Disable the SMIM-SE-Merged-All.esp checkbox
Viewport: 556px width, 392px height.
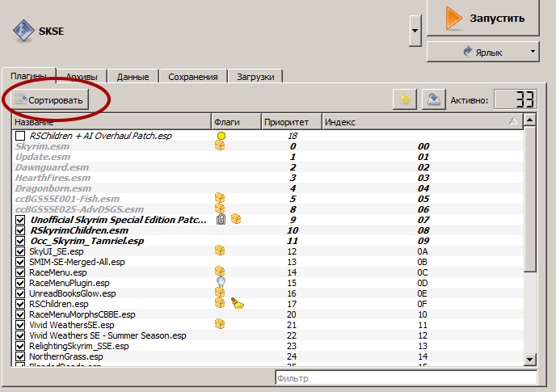(x=20, y=262)
